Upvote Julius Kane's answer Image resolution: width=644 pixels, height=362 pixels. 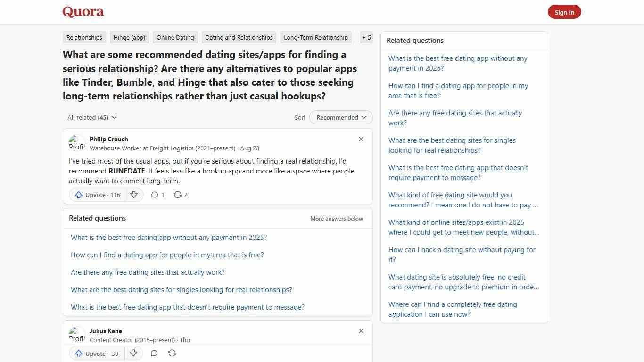pyautogui.click(x=96, y=353)
